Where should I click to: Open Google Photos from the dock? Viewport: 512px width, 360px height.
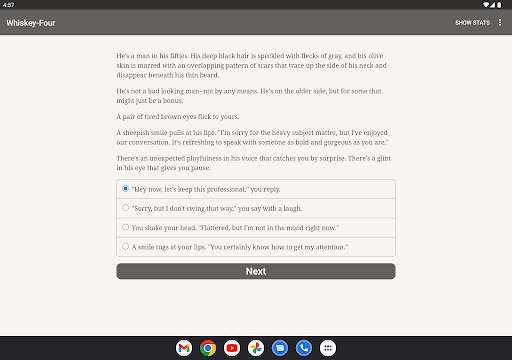256,348
